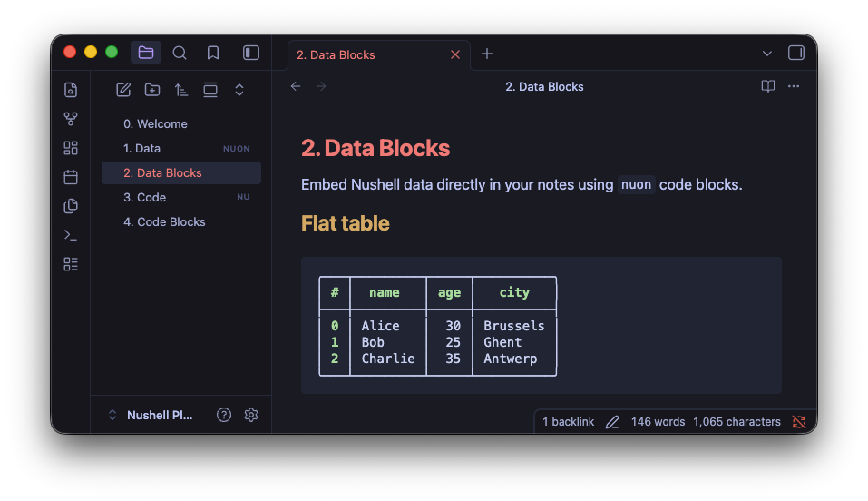This screenshot has height=501, width=868.
Task: Open the canvas ribbon icon
Action: pyautogui.click(x=71, y=148)
